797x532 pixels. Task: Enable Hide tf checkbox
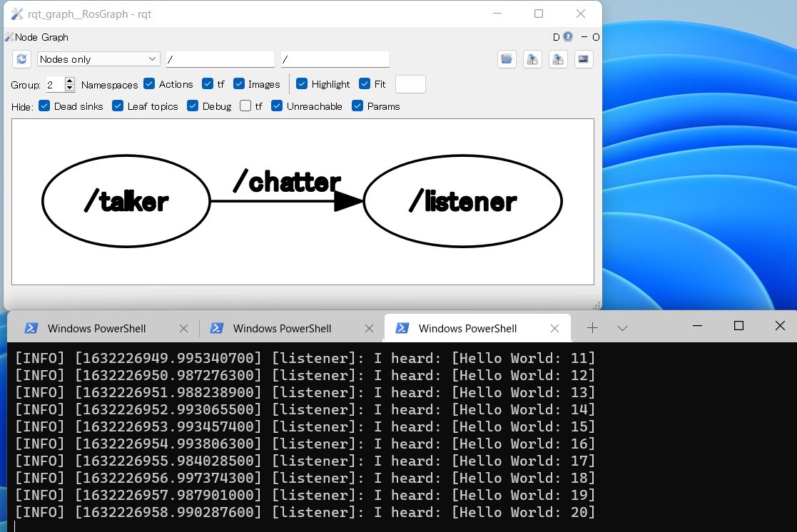point(245,106)
